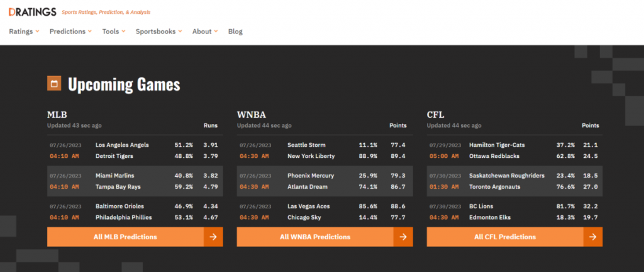Image resolution: width=644 pixels, height=272 pixels.
Task: Select Seattle Storm team name
Action: point(306,145)
